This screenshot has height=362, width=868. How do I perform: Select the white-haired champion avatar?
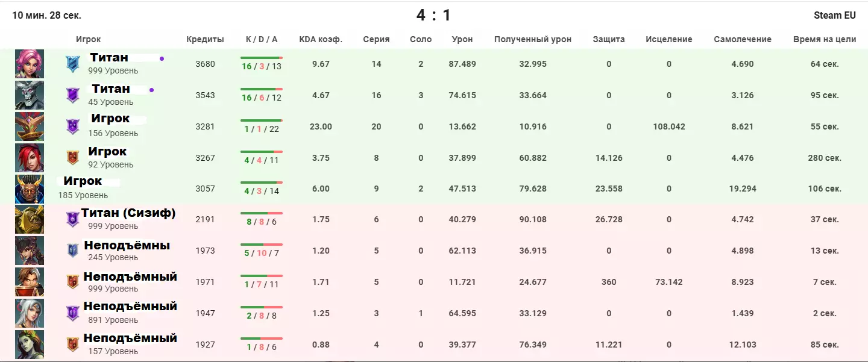pyautogui.click(x=30, y=313)
